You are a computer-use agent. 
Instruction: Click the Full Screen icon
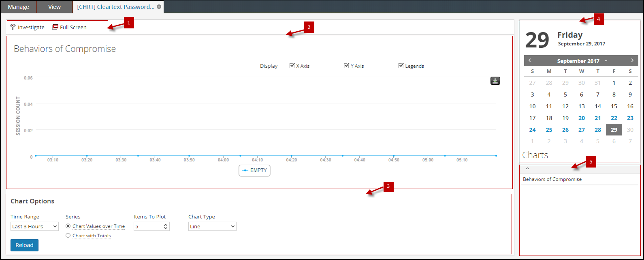[55, 27]
